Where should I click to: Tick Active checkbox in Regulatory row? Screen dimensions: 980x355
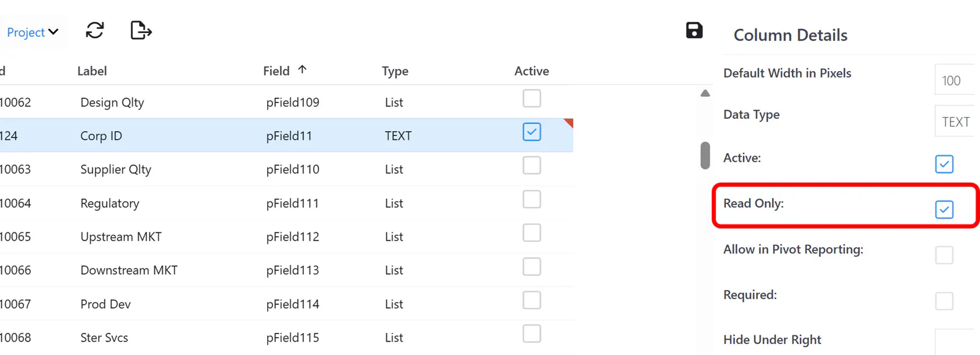coord(532,199)
